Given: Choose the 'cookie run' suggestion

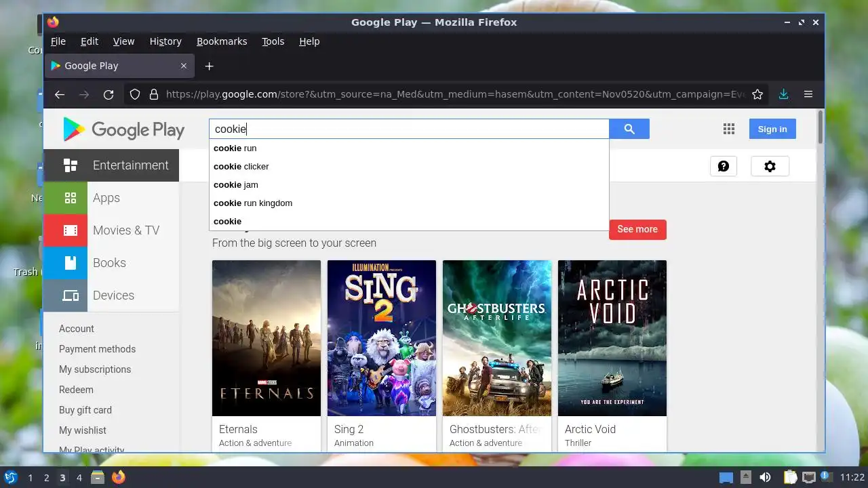Looking at the screenshot, I should pos(409,148).
